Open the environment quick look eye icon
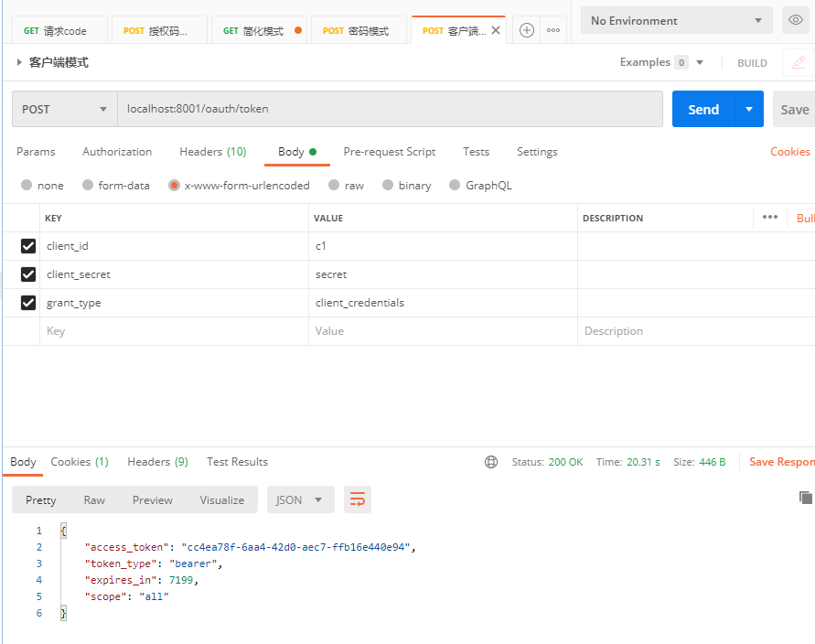815x644 pixels. tap(795, 19)
